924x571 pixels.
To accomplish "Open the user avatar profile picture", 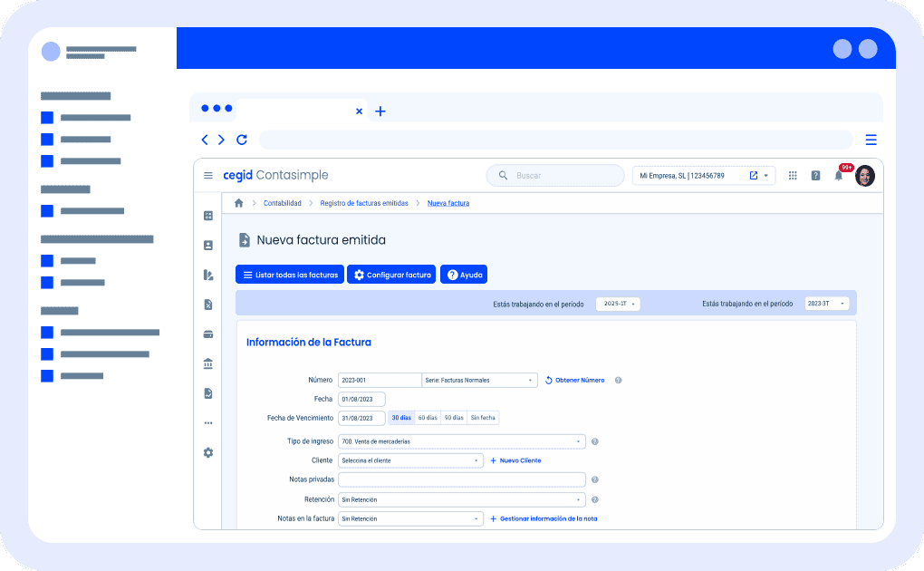I will (864, 176).
